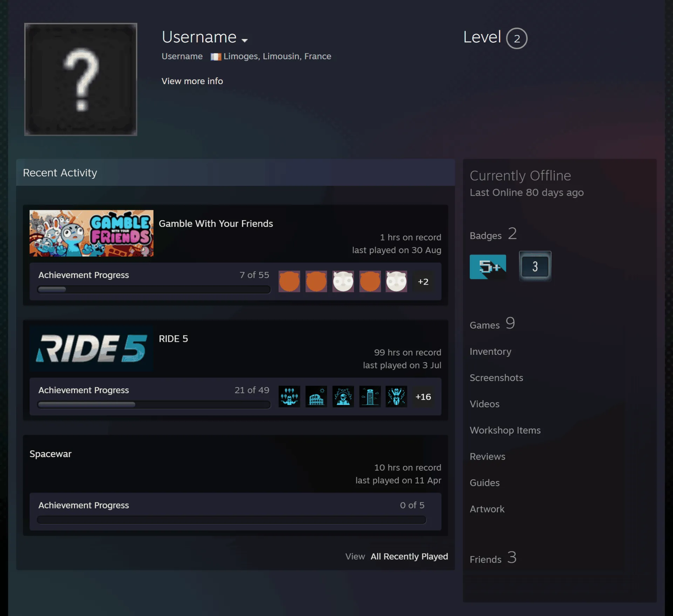
Task: Click the 5+ games owned badge
Action: tap(488, 266)
